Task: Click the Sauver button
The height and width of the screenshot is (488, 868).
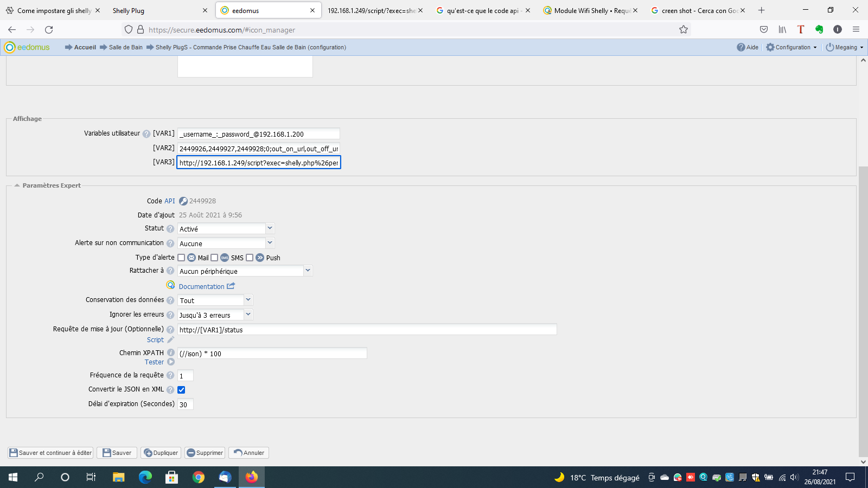Action: point(117,453)
